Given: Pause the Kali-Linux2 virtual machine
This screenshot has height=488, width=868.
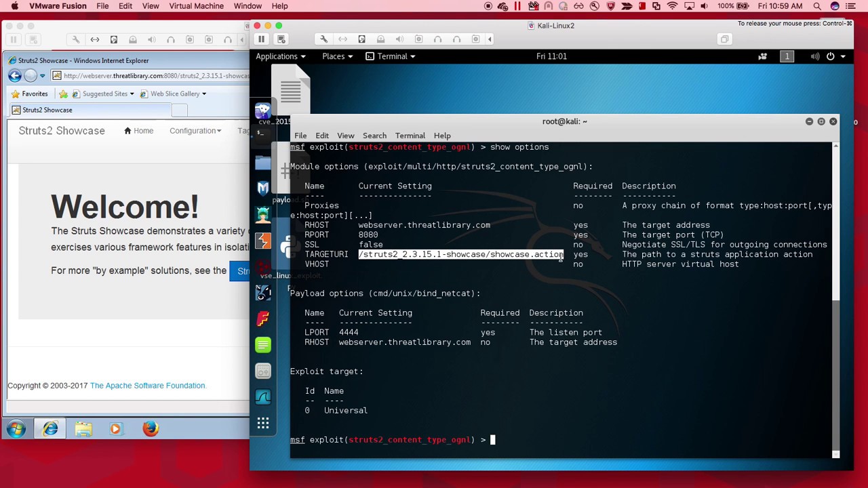Looking at the screenshot, I should pyautogui.click(x=261, y=39).
